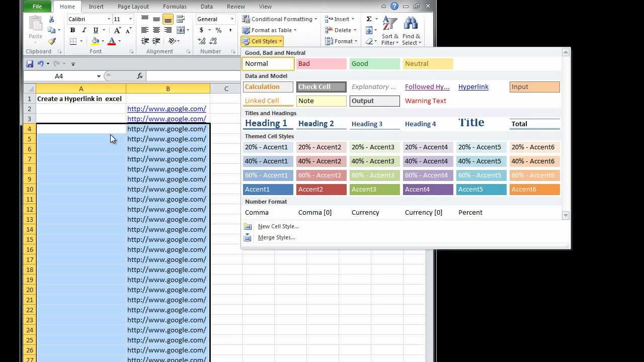
Task: Open the Name Box dropdown arrow
Action: (99, 76)
